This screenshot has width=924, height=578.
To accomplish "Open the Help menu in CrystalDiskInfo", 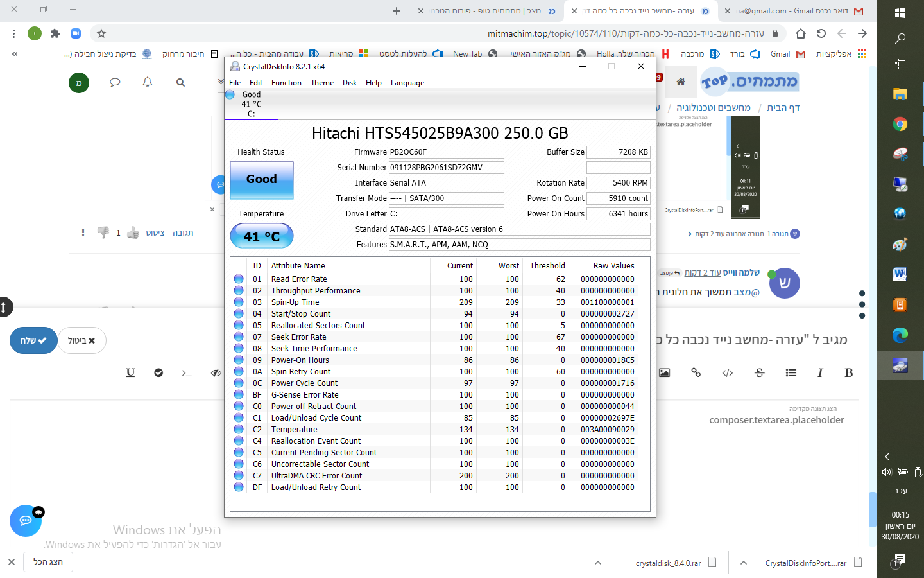I will point(373,83).
